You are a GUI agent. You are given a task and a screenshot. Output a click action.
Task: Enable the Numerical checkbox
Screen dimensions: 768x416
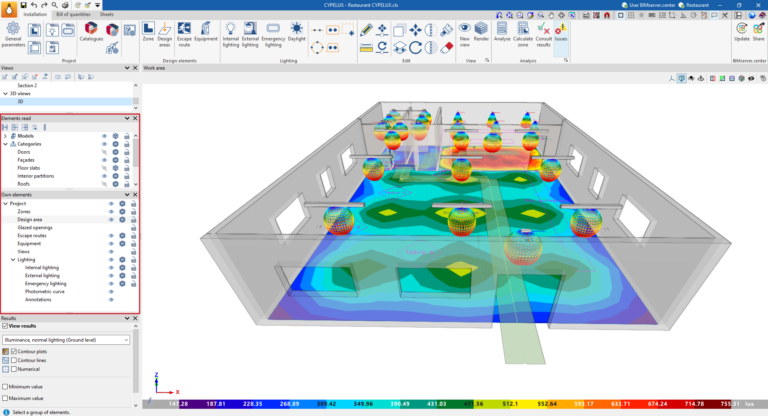click(x=14, y=369)
